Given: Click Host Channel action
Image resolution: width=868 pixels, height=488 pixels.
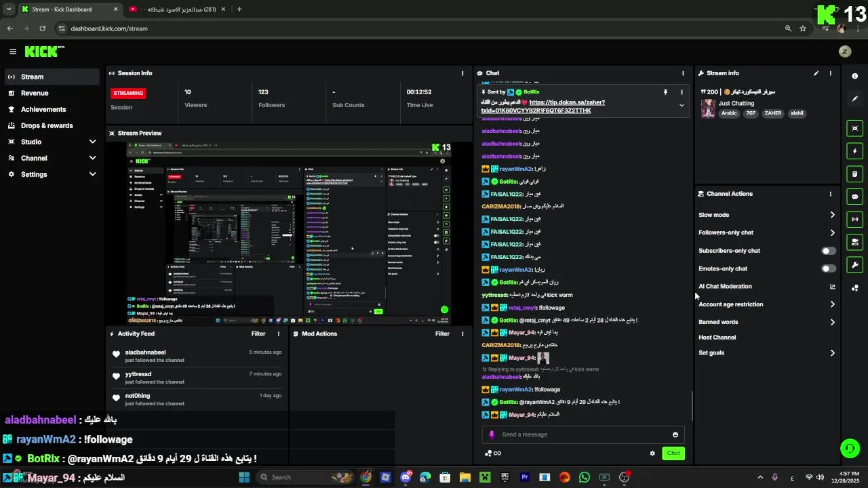Looking at the screenshot, I should 717,338.
